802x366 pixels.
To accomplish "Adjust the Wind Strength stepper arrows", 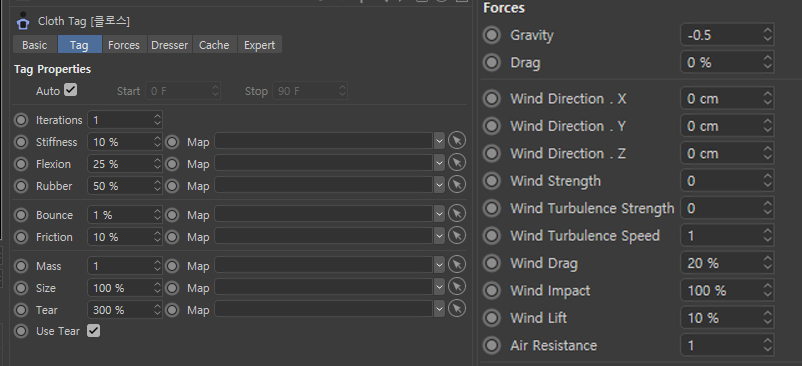I will tap(767, 181).
